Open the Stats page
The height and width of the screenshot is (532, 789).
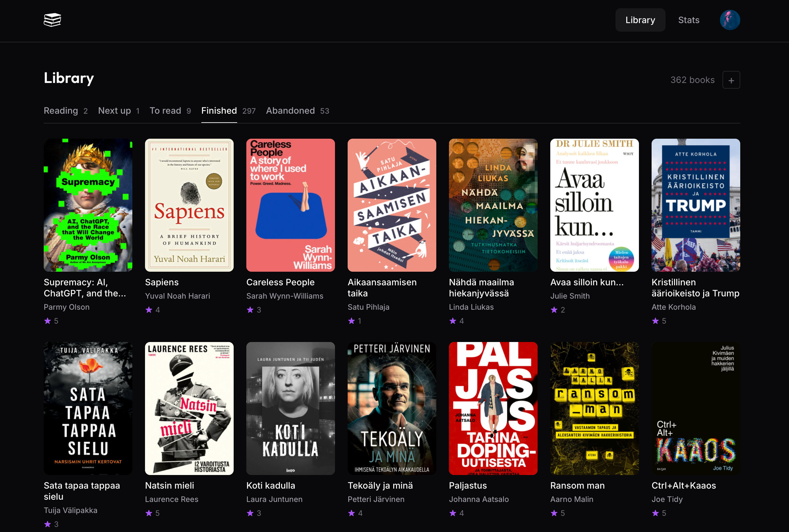click(689, 20)
